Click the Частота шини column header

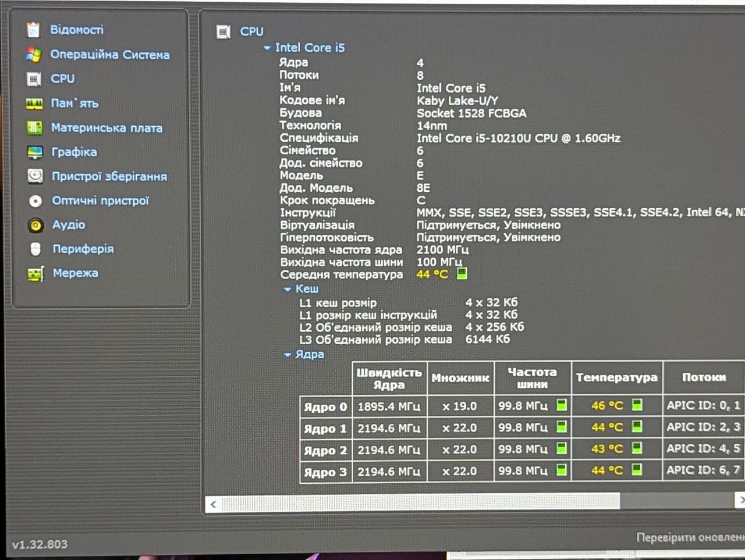point(533,379)
